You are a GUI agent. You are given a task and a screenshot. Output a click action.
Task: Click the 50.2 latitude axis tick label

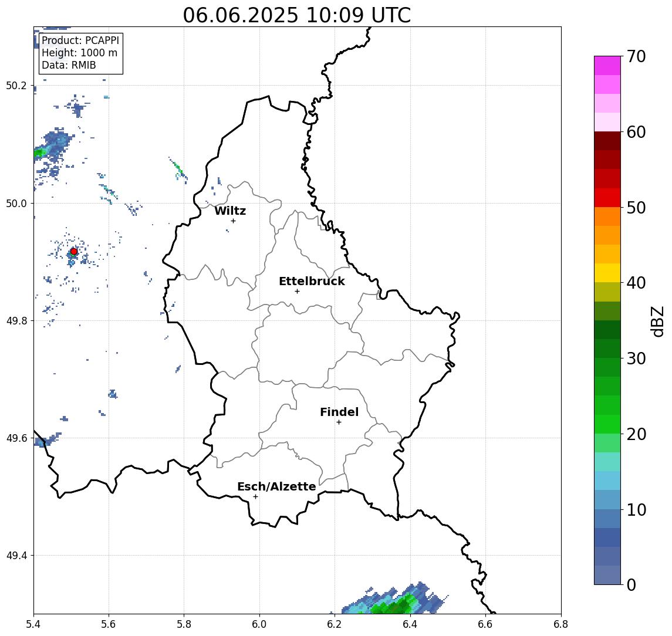coord(16,85)
